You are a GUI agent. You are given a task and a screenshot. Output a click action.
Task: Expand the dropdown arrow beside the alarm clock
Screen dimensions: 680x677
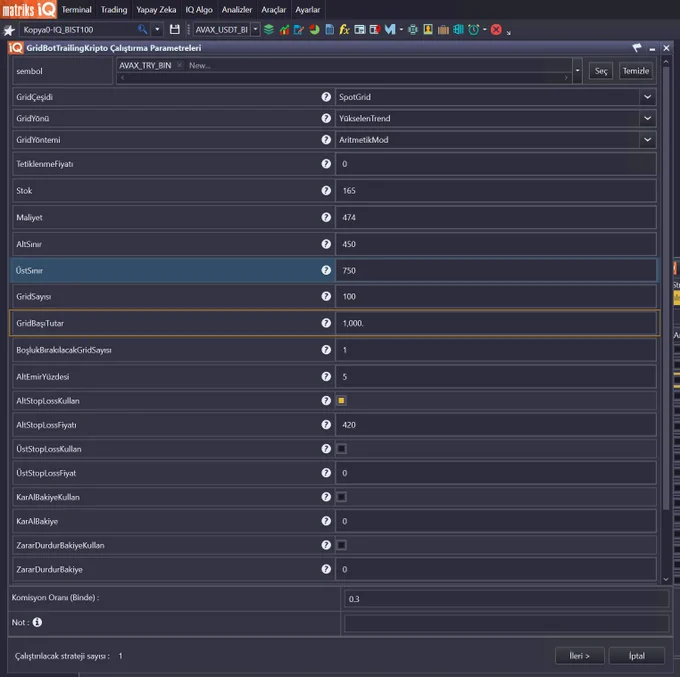485,29
